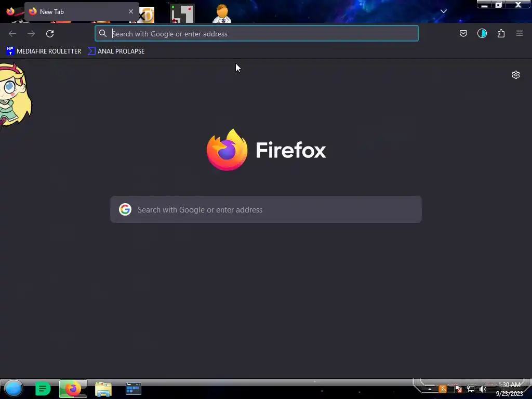Open Action Center flag tray icon

[x=458, y=389]
